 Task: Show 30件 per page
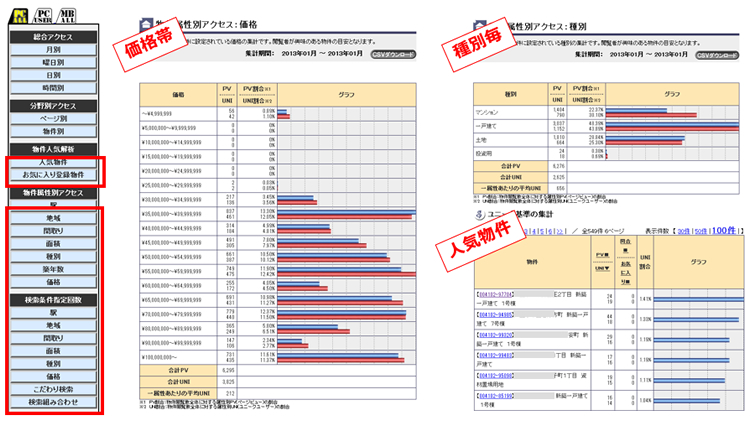click(x=684, y=232)
